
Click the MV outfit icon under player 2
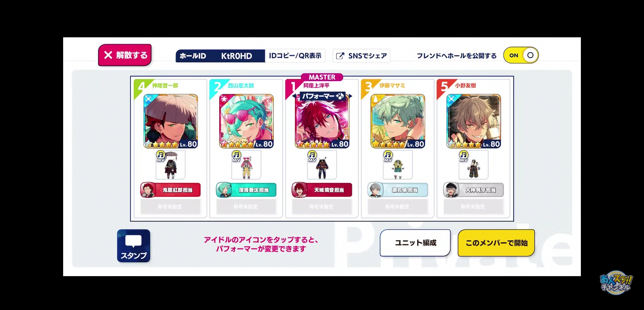point(246,165)
